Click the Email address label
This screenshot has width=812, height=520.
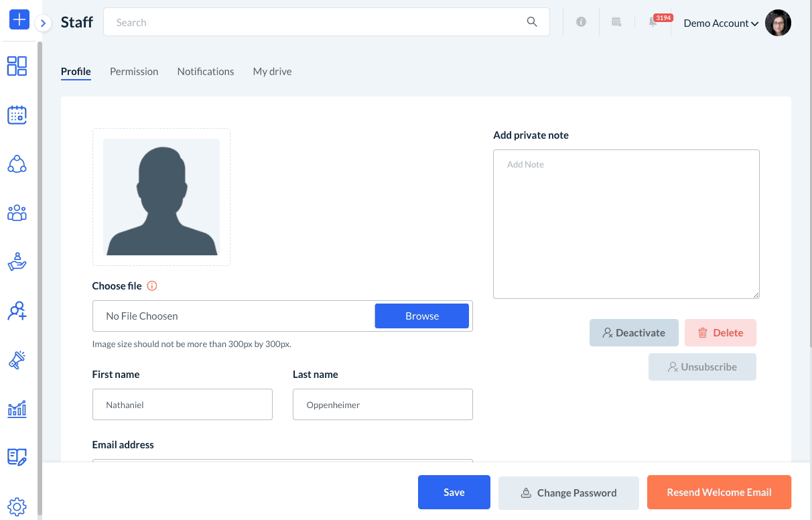tap(123, 445)
